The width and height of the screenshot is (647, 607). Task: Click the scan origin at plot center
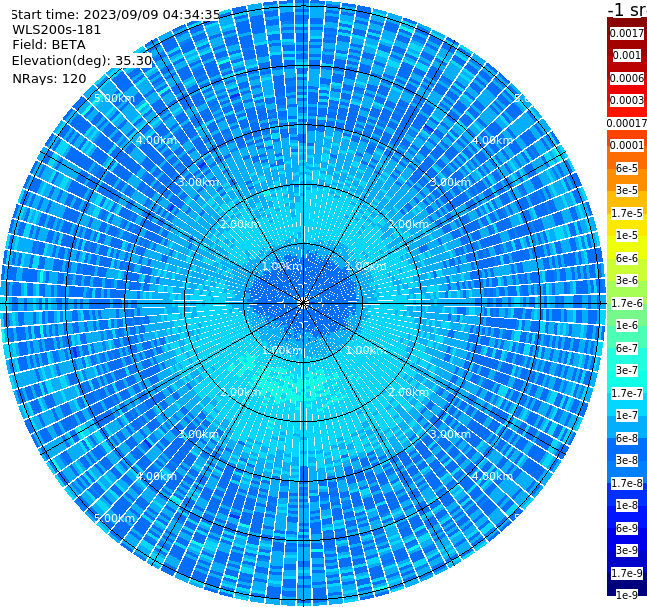click(x=303, y=303)
